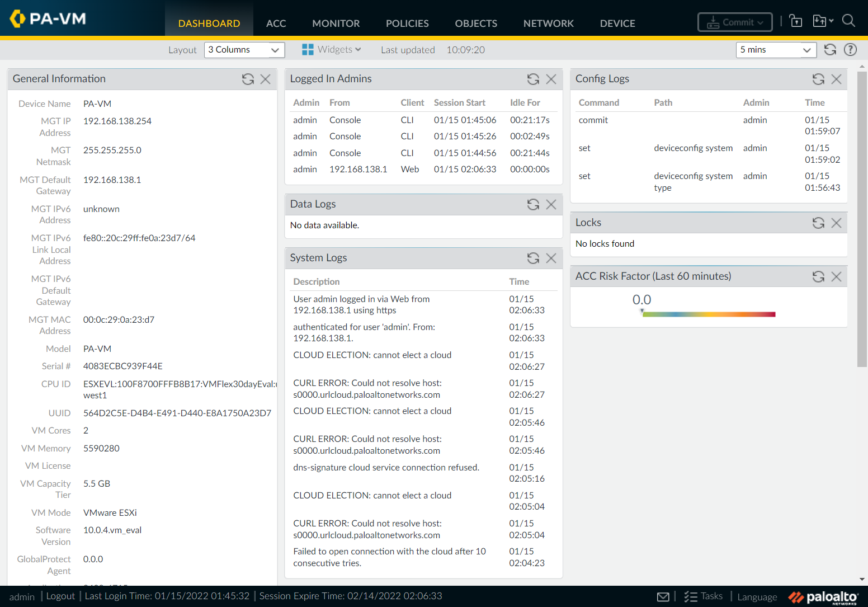The width and height of the screenshot is (868, 607).
Task: Click the commit entry in Config Logs
Action: [x=593, y=120]
